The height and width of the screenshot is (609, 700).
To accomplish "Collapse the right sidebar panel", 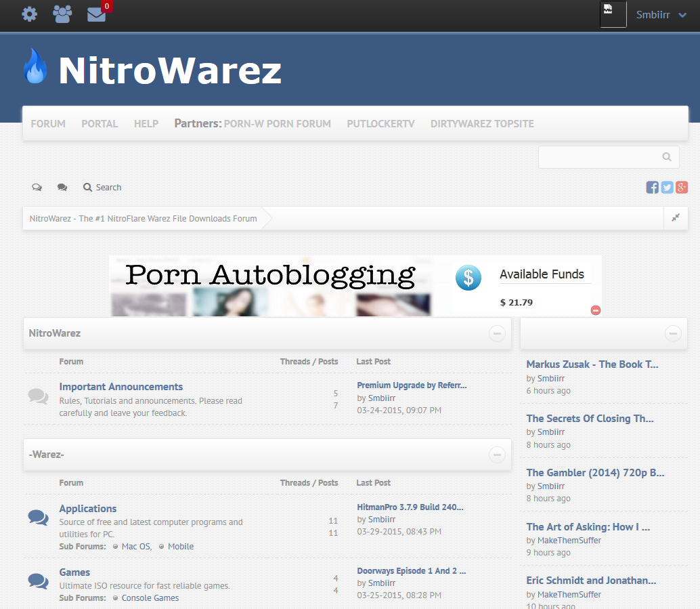I will [x=673, y=333].
